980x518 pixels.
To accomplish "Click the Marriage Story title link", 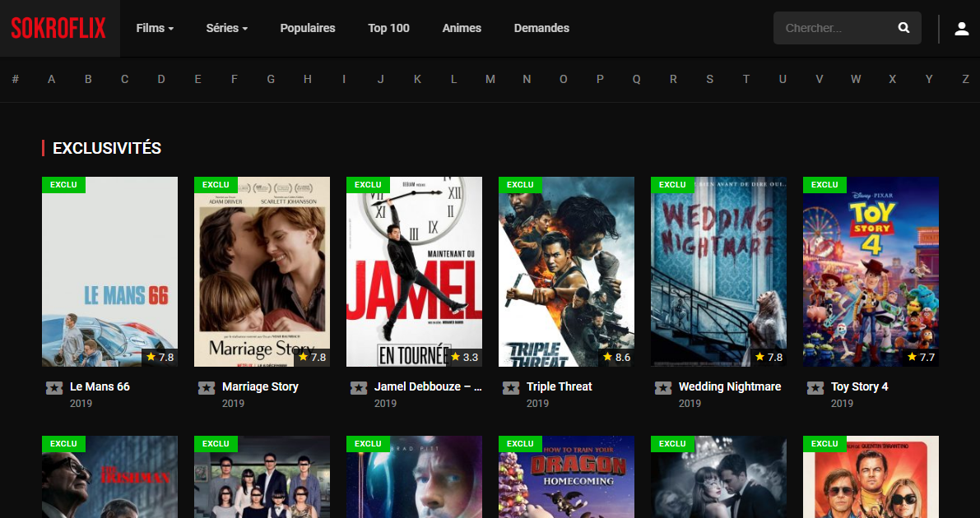I will tap(260, 386).
